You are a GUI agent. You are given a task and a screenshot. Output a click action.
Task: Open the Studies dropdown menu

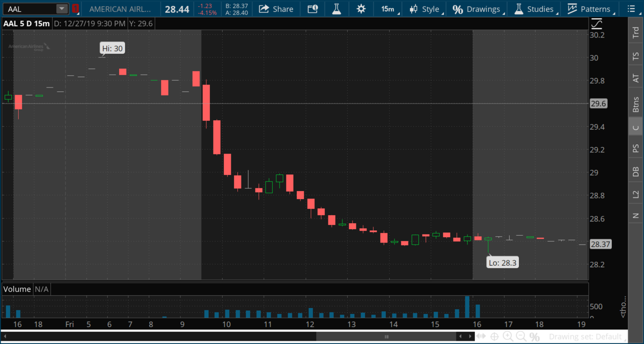535,9
